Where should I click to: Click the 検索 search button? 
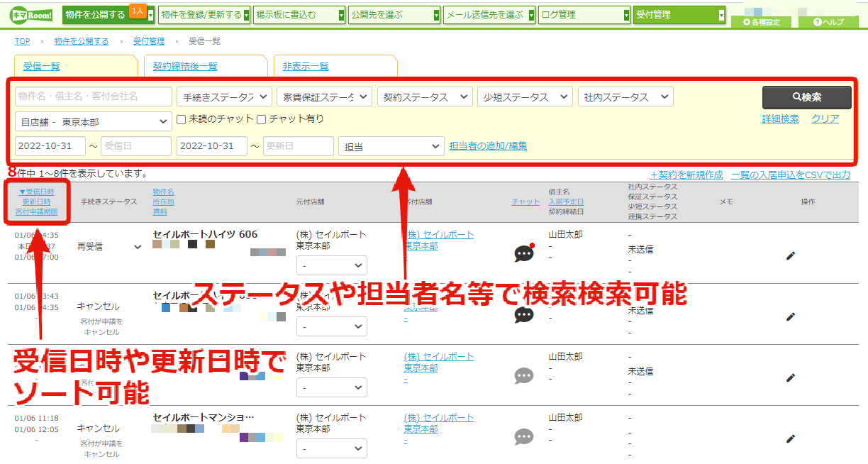807,97
